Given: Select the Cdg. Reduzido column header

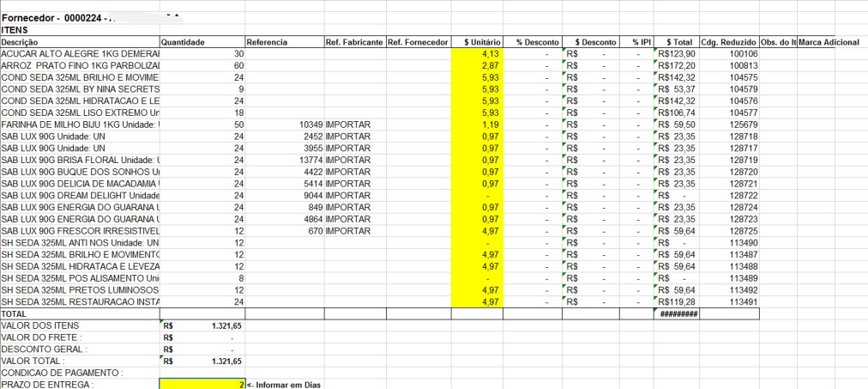Looking at the screenshot, I should pos(730,41).
